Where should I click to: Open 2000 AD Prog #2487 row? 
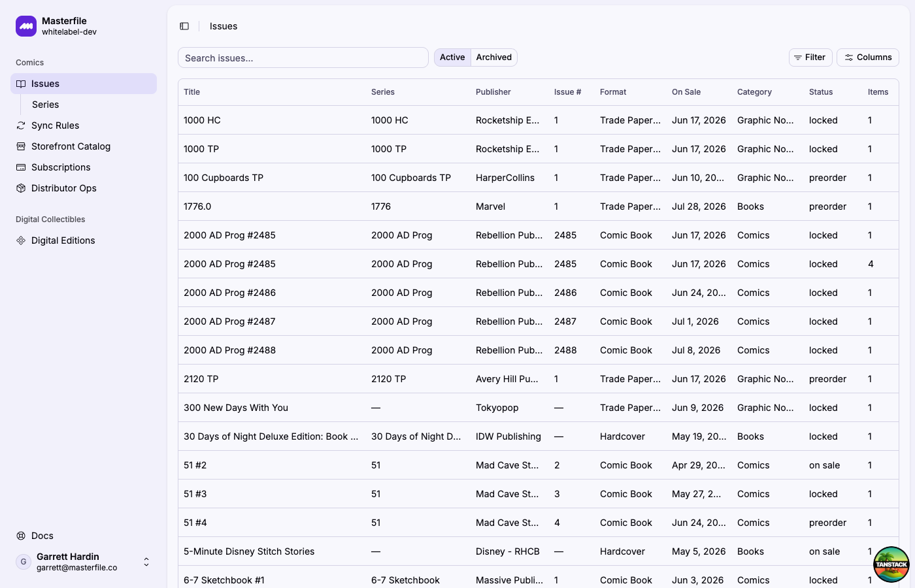[538, 321]
